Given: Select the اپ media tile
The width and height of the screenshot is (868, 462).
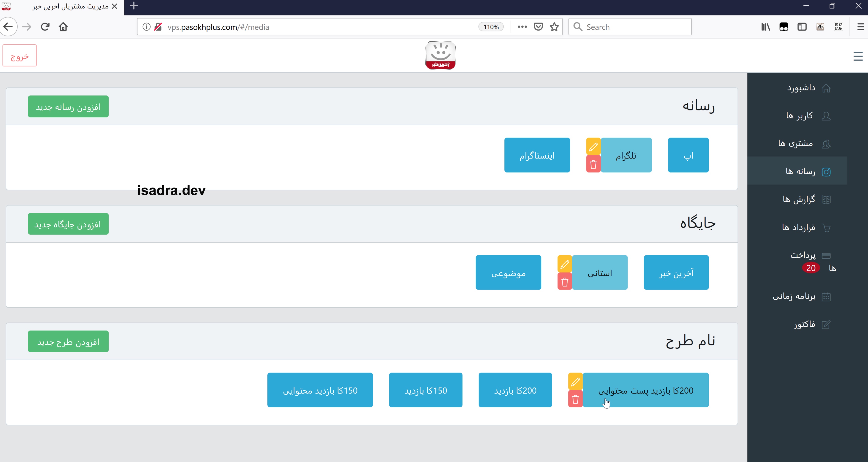Looking at the screenshot, I should click(x=688, y=155).
